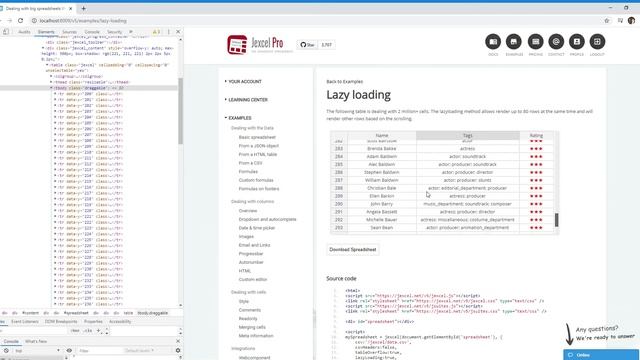Viewport: 640px width, 360px height.
Task: Open the Event Listeners pane tab
Action: 24,322
